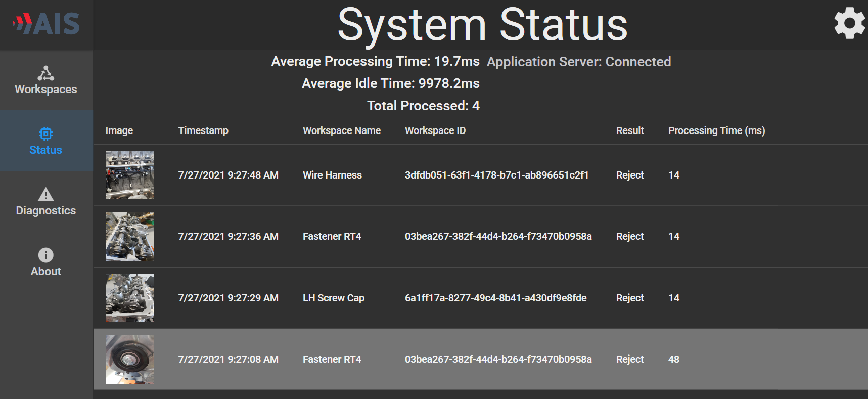Image resolution: width=868 pixels, height=399 pixels.
Task: Click the AIS logo
Action: pos(47,24)
